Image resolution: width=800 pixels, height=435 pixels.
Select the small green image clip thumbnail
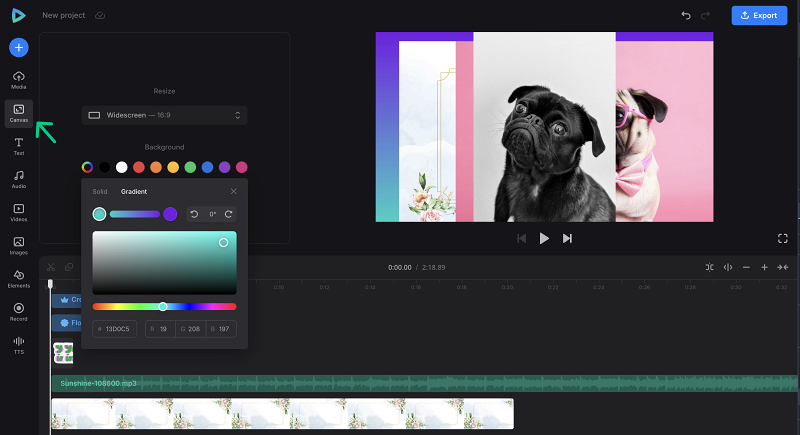[63, 353]
